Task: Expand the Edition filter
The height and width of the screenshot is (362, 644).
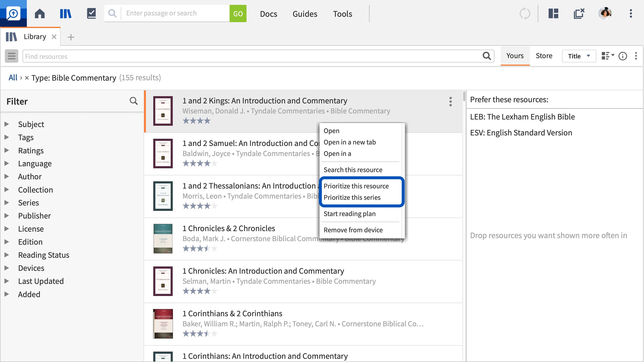Action: pyautogui.click(x=7, y=242)
